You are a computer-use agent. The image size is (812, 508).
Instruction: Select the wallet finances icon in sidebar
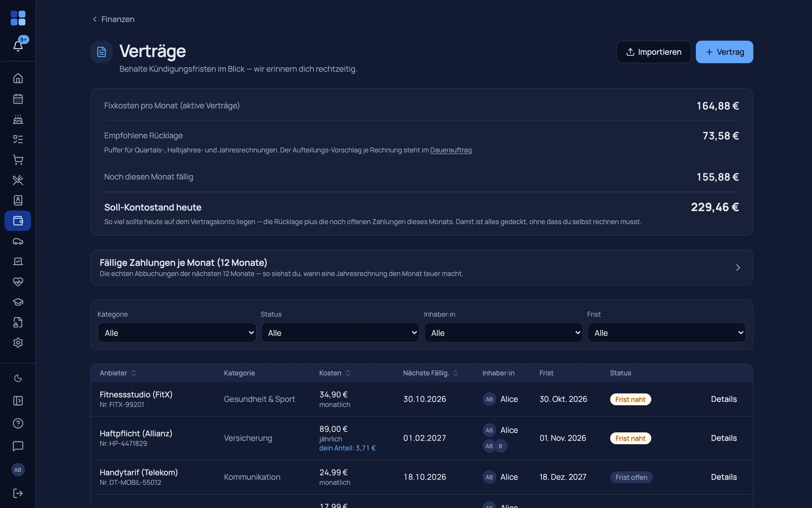(x=18, y=221)
